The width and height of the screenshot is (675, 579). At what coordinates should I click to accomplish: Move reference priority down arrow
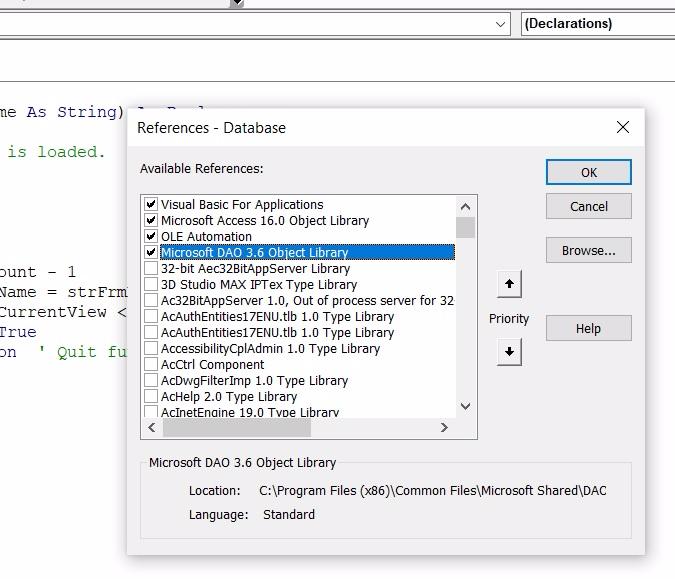[509, 352]
